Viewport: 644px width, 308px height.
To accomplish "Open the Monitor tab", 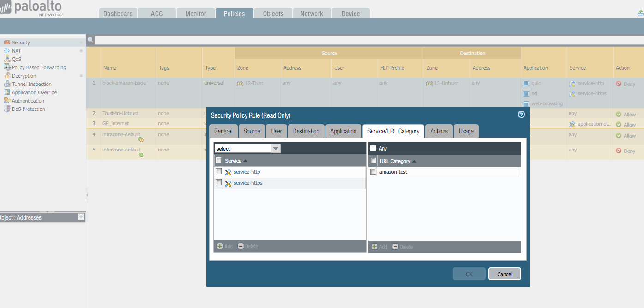I will pyautogui.click(x=196, y=14).
